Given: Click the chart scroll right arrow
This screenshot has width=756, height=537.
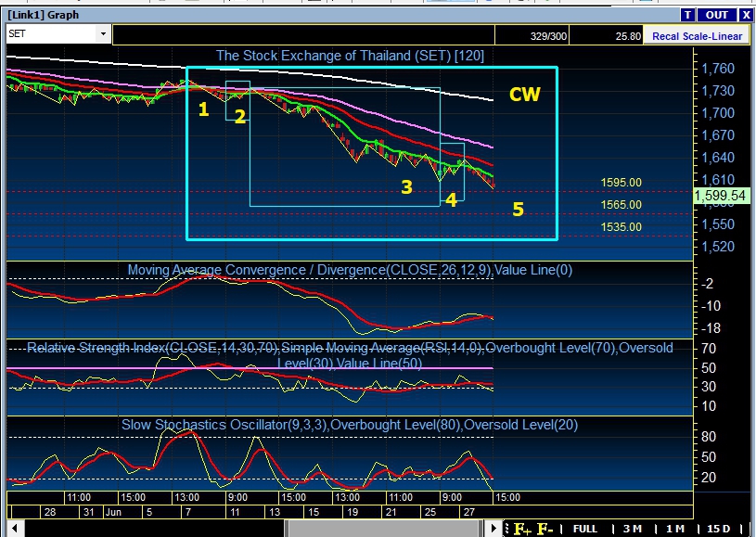Looking at the screenshot, I should pyautogui.click(x=493, y=529).
